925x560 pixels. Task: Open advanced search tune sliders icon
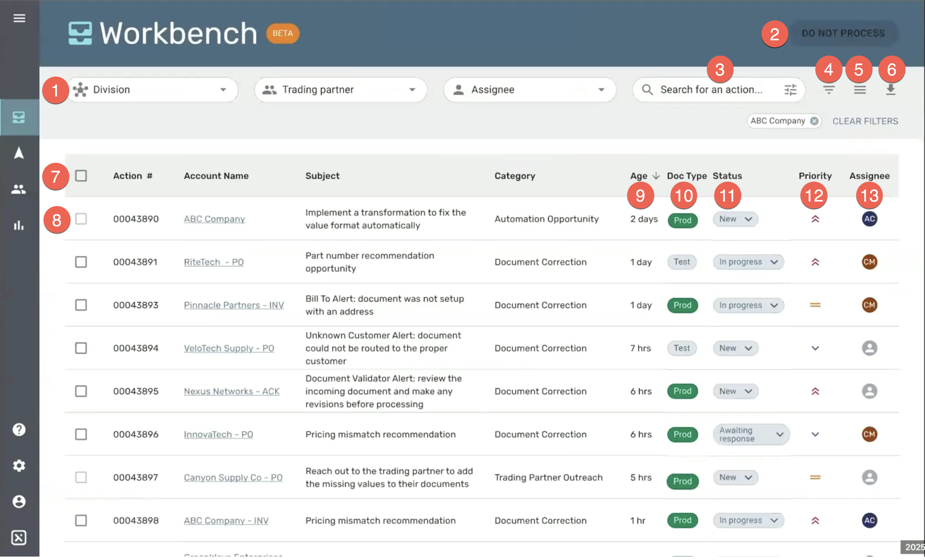[790, 90]
